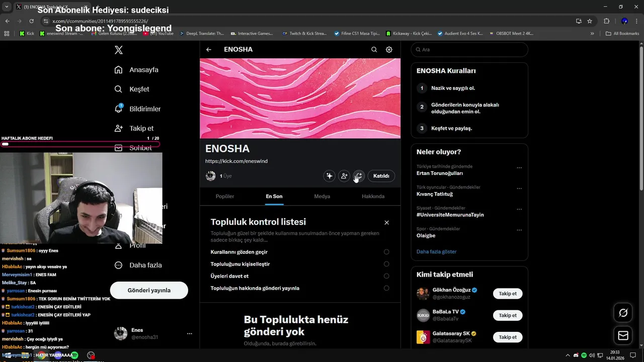Open the floating messages envelope button

click(623, 335)
